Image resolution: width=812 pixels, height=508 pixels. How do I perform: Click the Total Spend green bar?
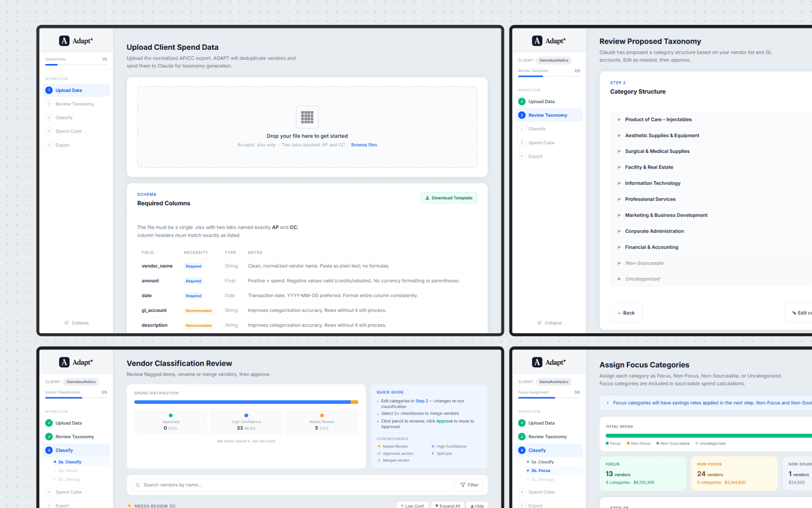point(708,436)
